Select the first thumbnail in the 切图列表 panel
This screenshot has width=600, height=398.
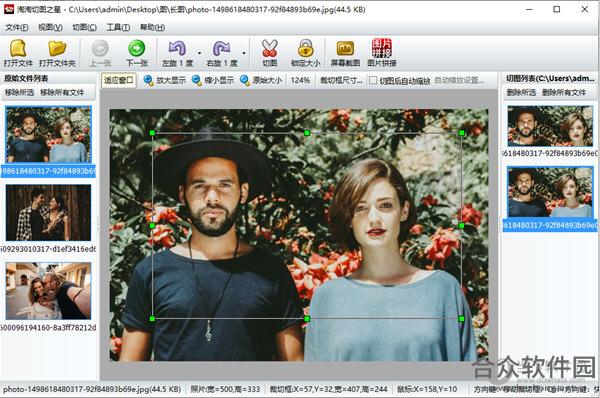550,126
